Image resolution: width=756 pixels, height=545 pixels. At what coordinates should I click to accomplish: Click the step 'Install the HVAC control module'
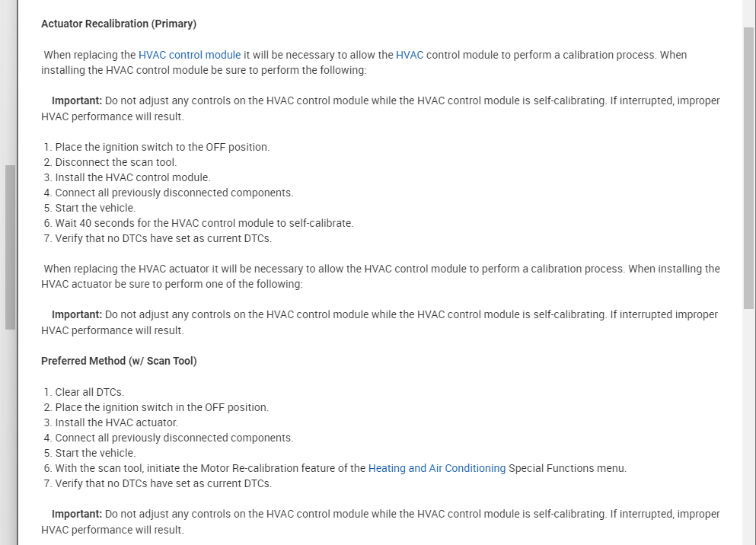pos(132,177)
